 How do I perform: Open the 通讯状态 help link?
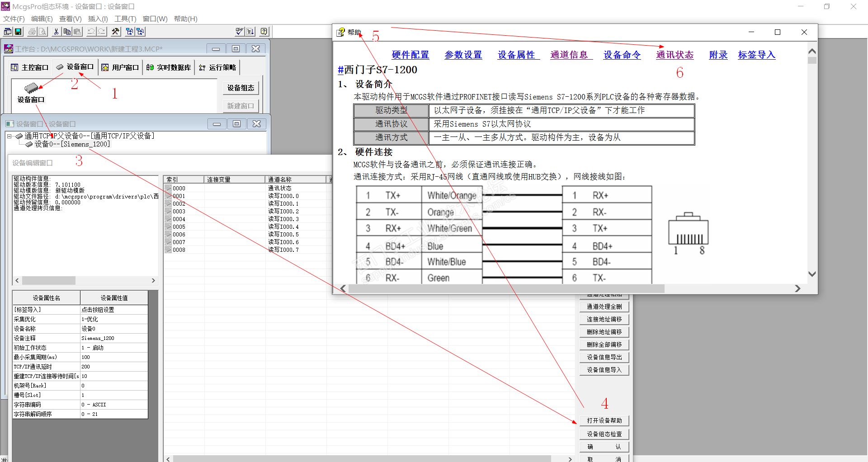pyautogui.click(x=675, y=55)
